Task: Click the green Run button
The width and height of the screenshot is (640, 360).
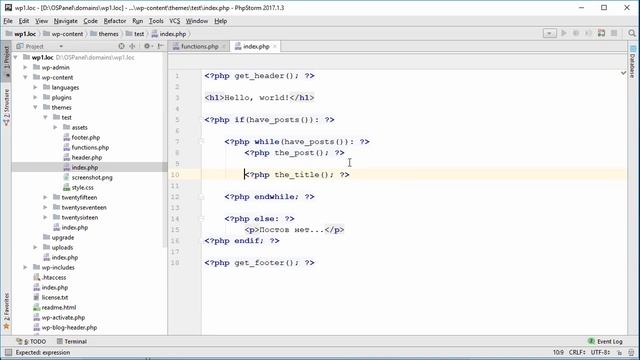Action: [x=564, y=33]
